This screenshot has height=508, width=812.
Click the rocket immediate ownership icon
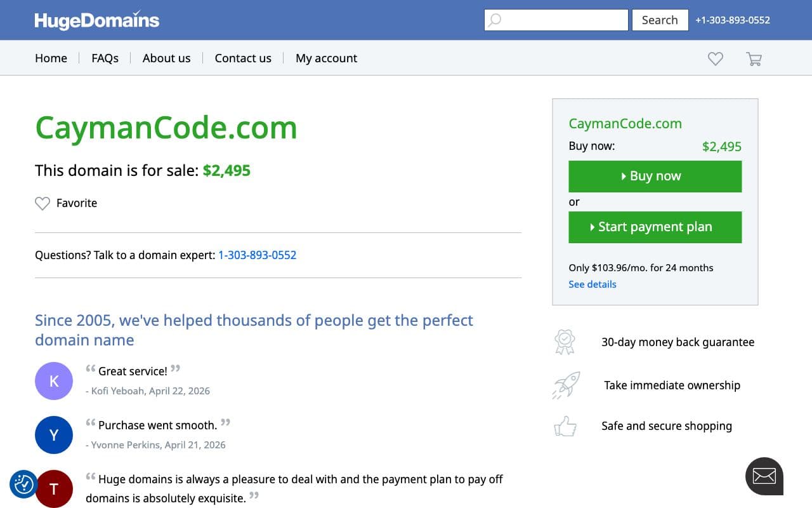coord(566,385)
